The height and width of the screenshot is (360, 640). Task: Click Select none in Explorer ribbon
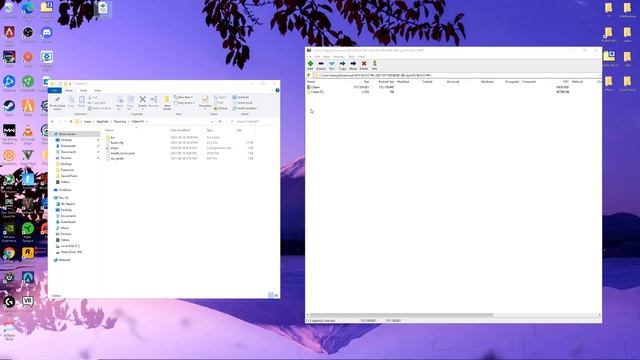click(x=243, y=102)
